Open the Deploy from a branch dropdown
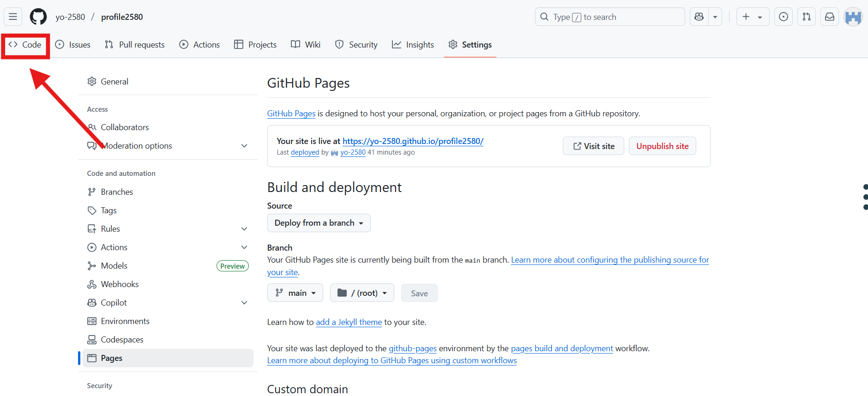The image size is (868, 396). (x=319, y=223)
